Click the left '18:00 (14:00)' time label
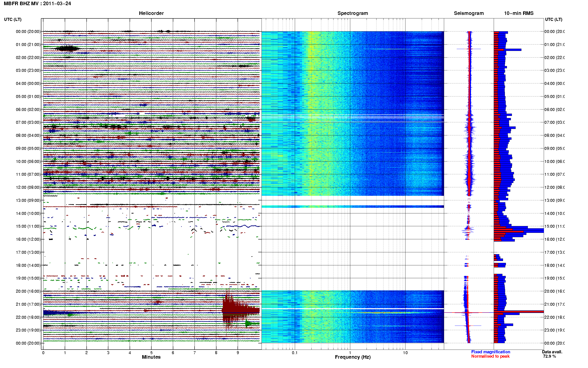This screenshot has width=588, height=368. (28, 265)
